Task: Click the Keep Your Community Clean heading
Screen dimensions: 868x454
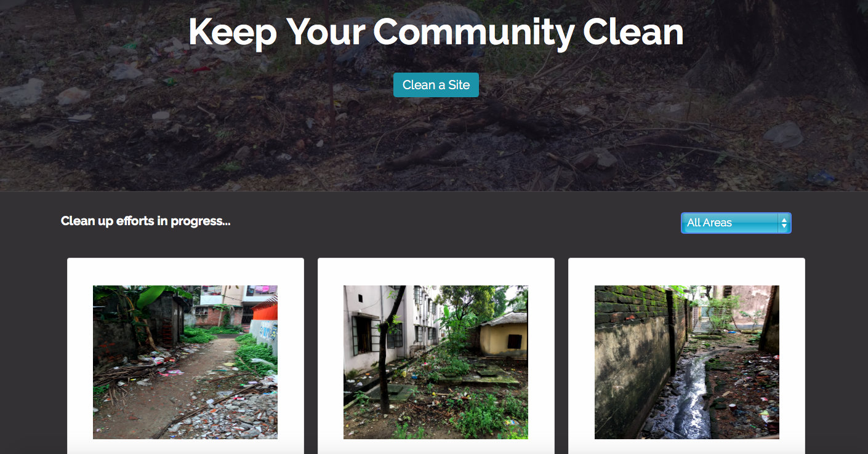Action: click(436, 32)
